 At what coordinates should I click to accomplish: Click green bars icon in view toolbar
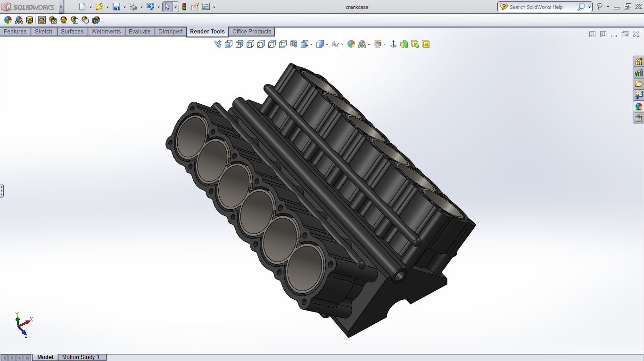(x=404, y=44)
